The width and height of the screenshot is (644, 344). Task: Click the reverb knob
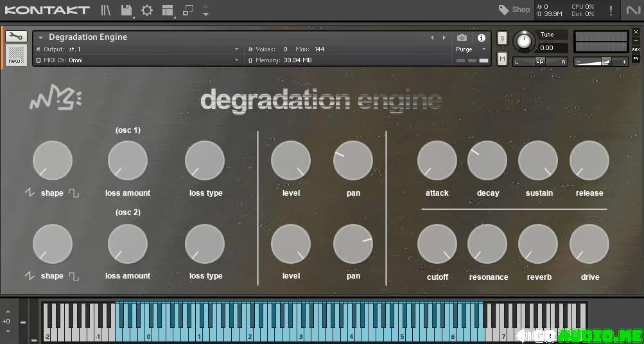pos(538,244)
